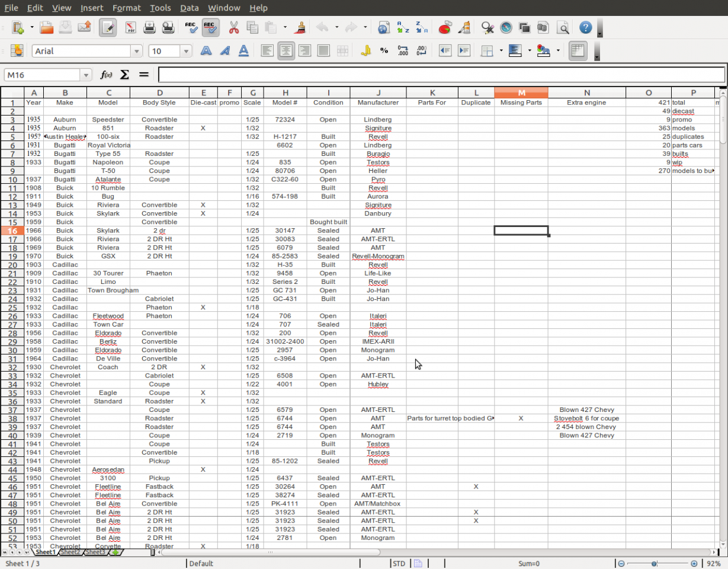The width and height of the screenshot is (728, 569).
Task: Cut the selection with scissors icon
Action: click(233, 27)
